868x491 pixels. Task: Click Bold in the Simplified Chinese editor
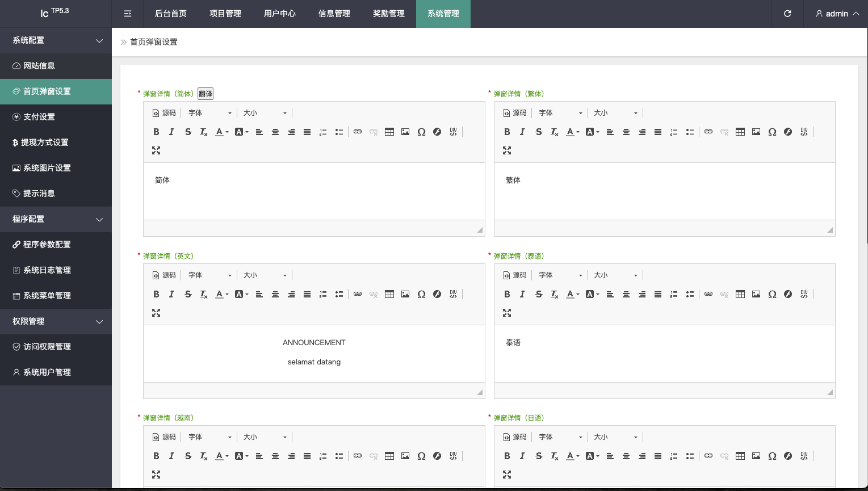[156, 132]
